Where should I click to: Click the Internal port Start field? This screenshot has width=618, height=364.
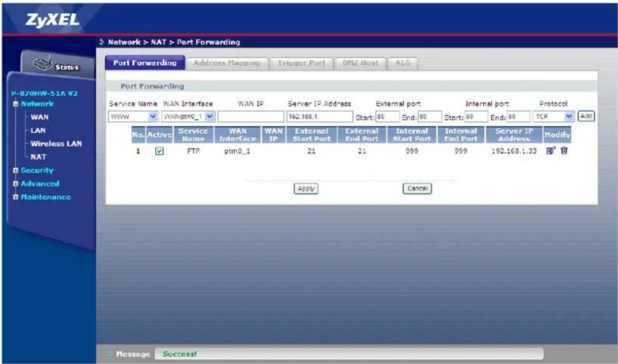(x=476, y=117)
